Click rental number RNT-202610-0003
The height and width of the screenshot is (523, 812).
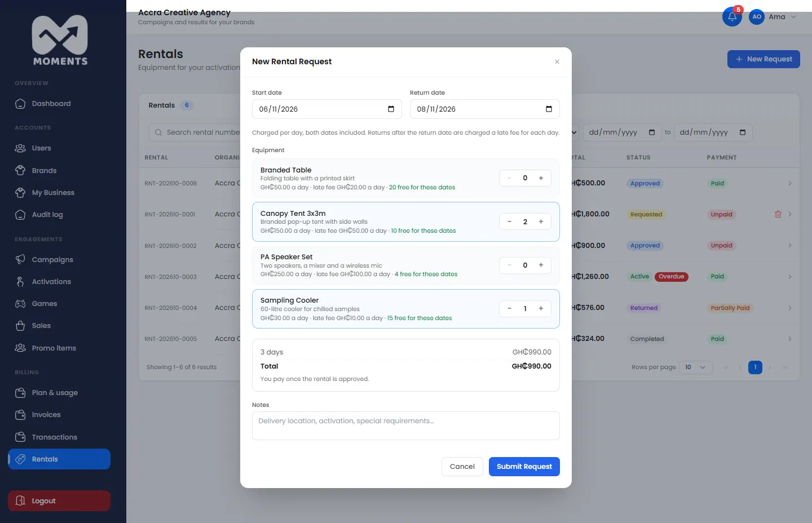tap(171, 277)
